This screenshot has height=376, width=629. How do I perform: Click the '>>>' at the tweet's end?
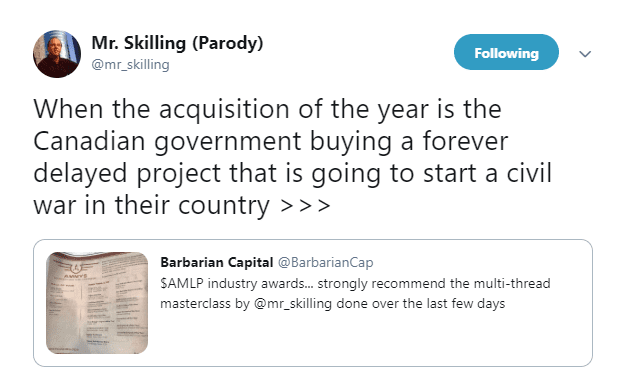(x=305, y=205)
